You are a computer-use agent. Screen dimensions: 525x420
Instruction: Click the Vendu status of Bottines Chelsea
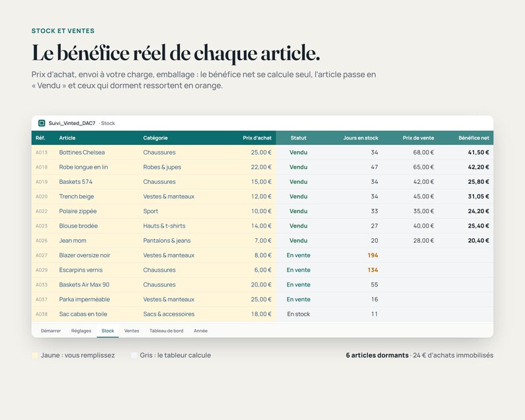coord(298,152)
